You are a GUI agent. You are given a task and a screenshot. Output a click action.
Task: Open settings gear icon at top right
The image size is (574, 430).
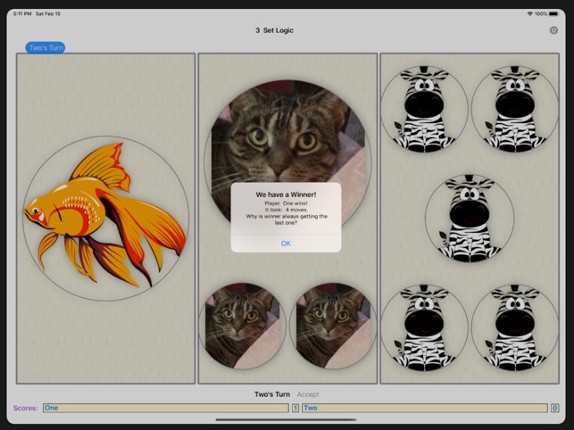pyautogui.click(x=554, y=30)
